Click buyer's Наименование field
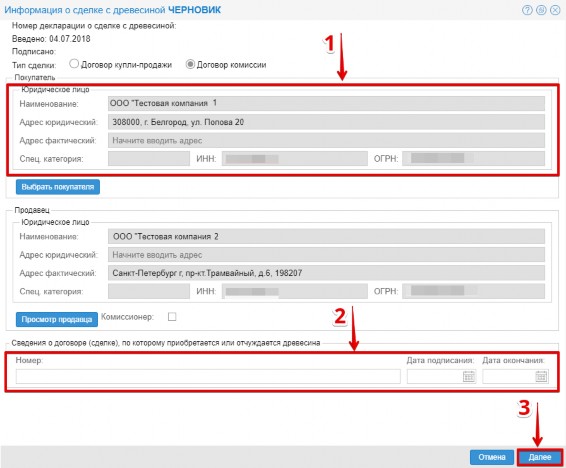566x468 pixels. [x=326, y=104]
